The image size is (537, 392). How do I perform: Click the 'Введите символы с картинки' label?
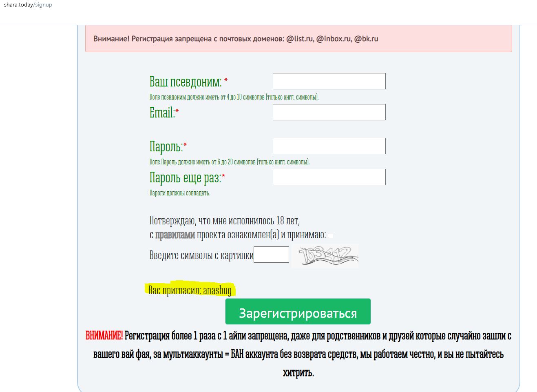[x=201, y=255]
